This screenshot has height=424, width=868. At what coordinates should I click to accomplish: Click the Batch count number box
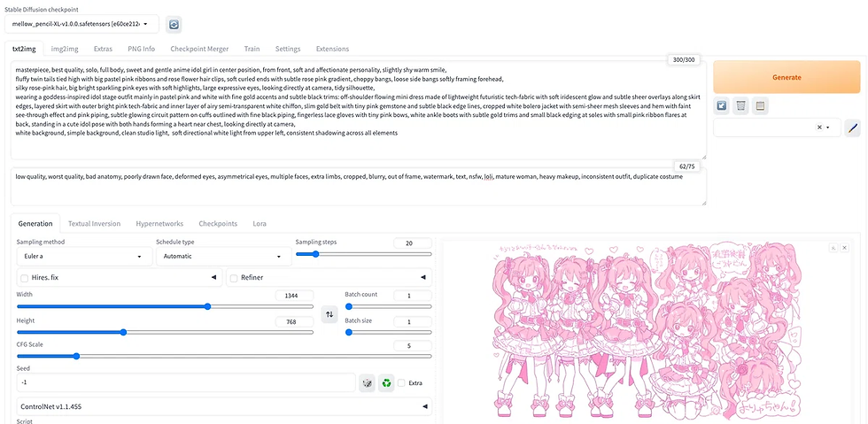click(413, 296)
